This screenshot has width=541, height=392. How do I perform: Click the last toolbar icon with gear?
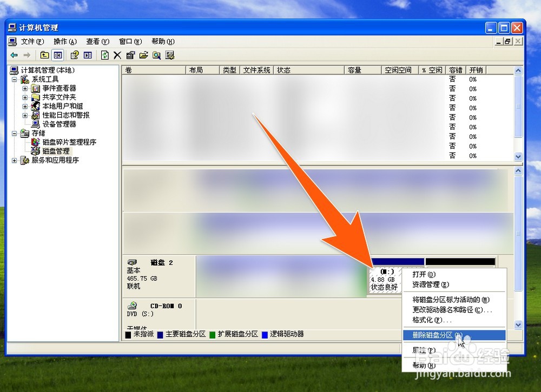click(x=170, y=55)
